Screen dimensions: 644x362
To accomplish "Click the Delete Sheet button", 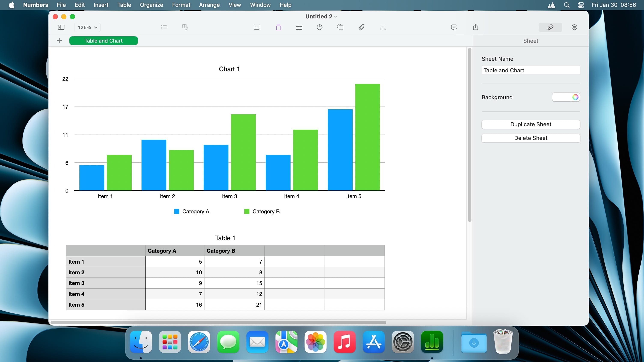I will point(531,138).
